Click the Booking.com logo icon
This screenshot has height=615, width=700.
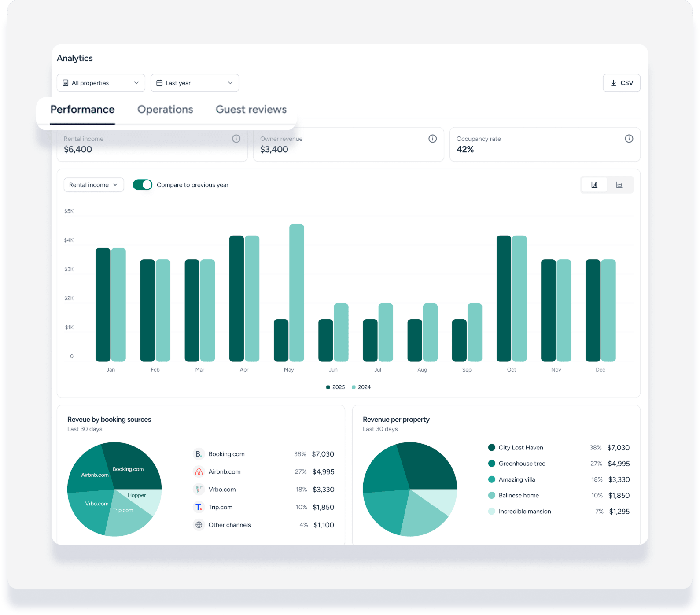point(199,454)
